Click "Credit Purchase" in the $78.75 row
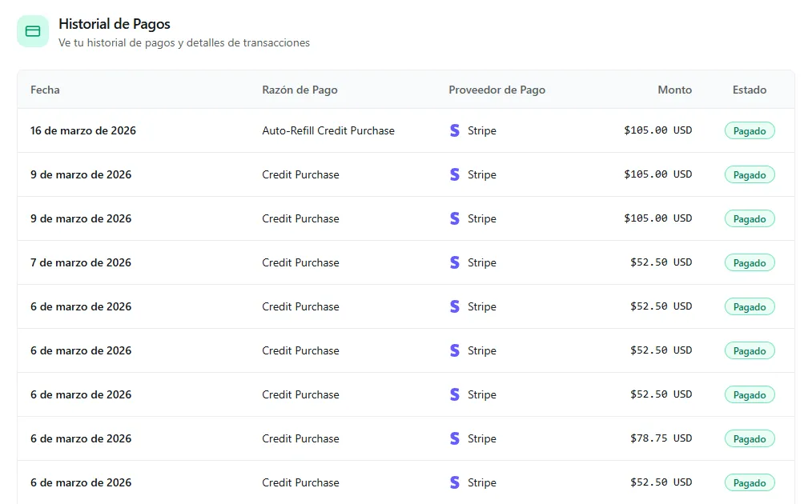 (300, 438)
